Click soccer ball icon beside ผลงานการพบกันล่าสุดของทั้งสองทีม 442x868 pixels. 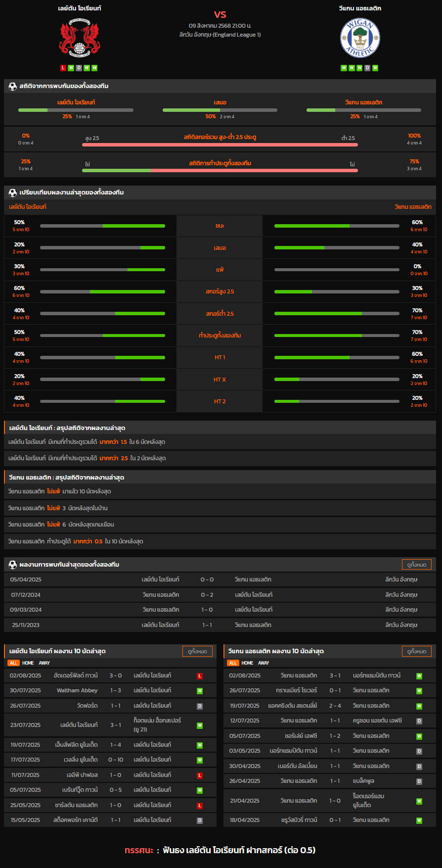[13, 565]
